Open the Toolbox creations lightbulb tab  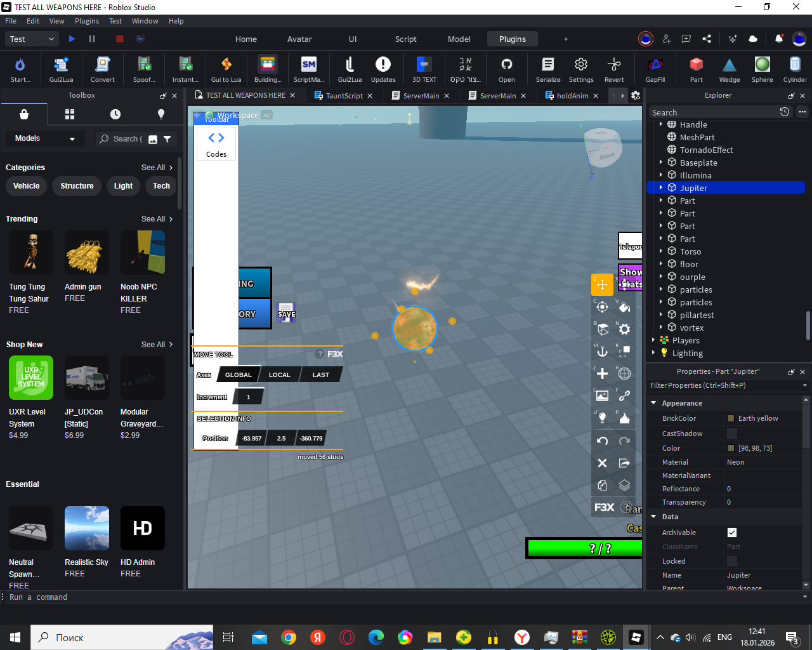tap(161, 114)
